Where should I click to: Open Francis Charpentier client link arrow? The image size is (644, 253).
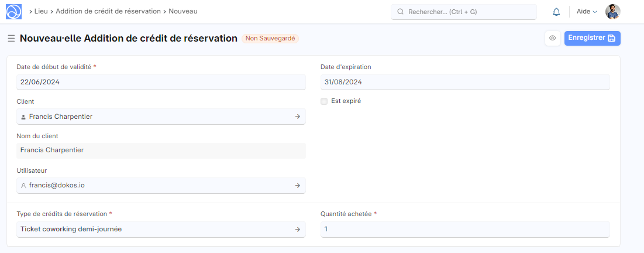[x=297, y=117]
